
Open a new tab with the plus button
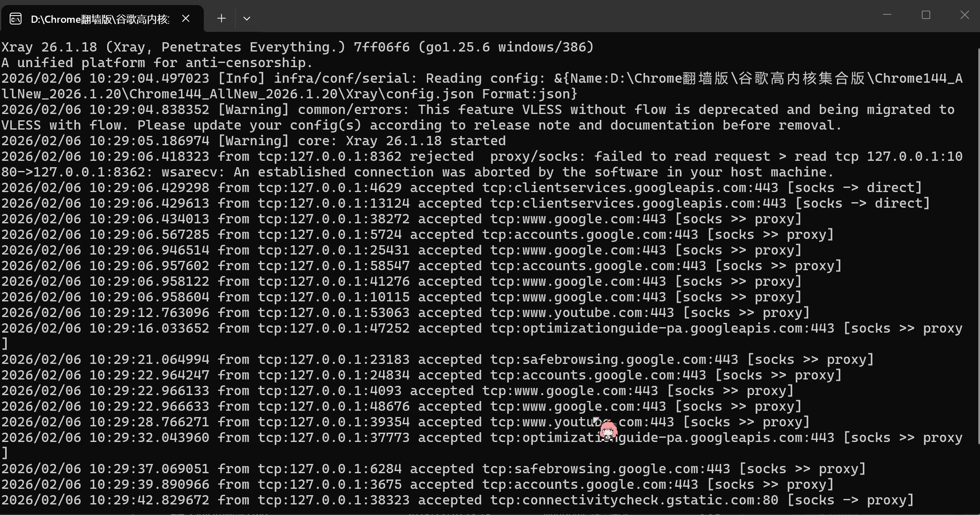click(221, 19)
